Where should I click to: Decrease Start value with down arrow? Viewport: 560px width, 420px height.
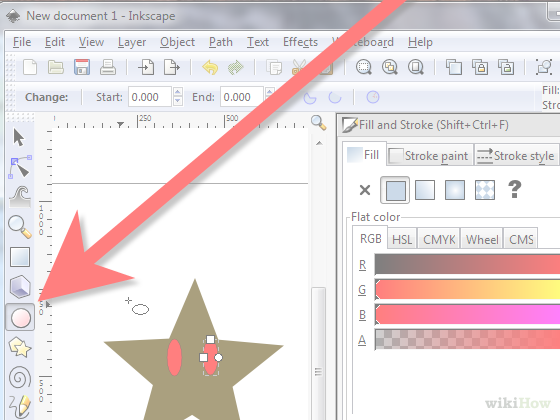[178, 101]
